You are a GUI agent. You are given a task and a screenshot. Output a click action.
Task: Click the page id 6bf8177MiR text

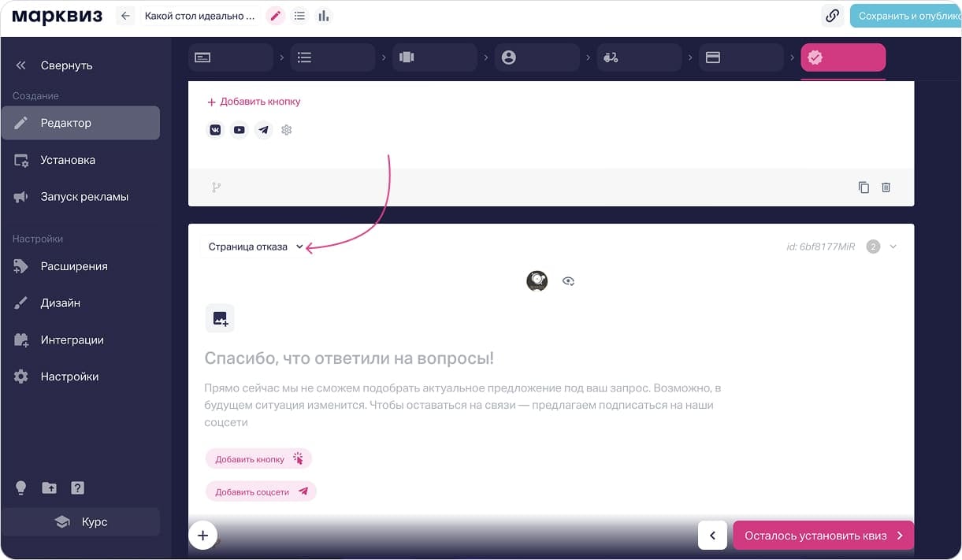pyautogui.click(x=820, y=247)
